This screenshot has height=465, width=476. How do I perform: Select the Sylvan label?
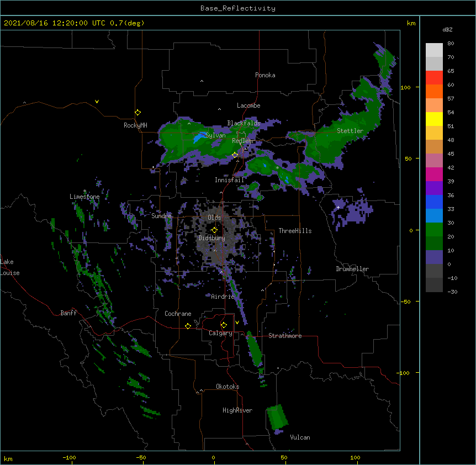coord(215,135)
